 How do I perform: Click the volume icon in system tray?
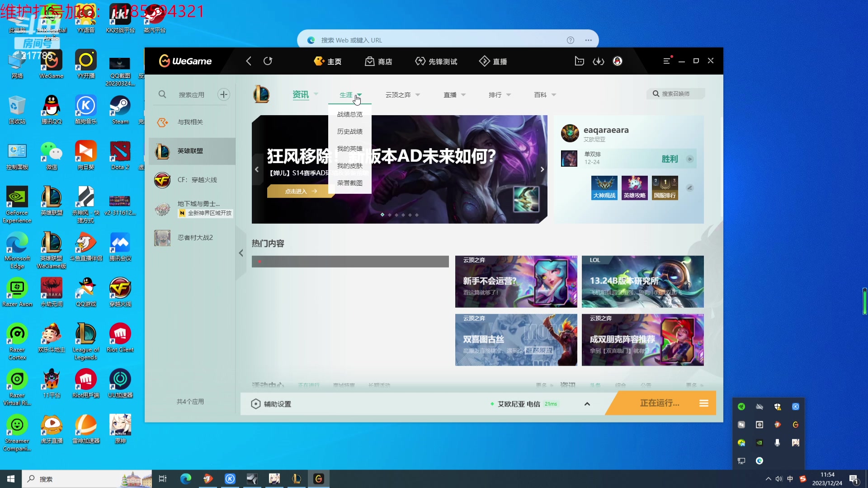pyautogui.click(x=779, y=479)
